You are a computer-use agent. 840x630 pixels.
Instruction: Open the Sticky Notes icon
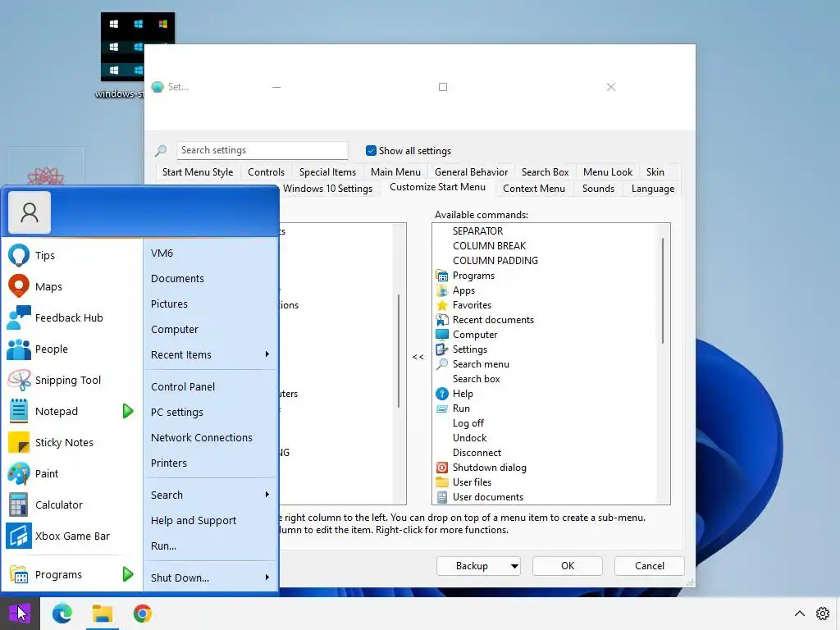click(19, 442)
